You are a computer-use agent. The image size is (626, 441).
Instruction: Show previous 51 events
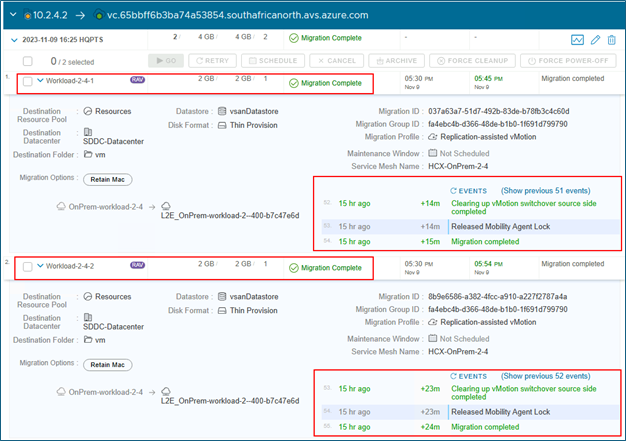click(x=545, y=191)
